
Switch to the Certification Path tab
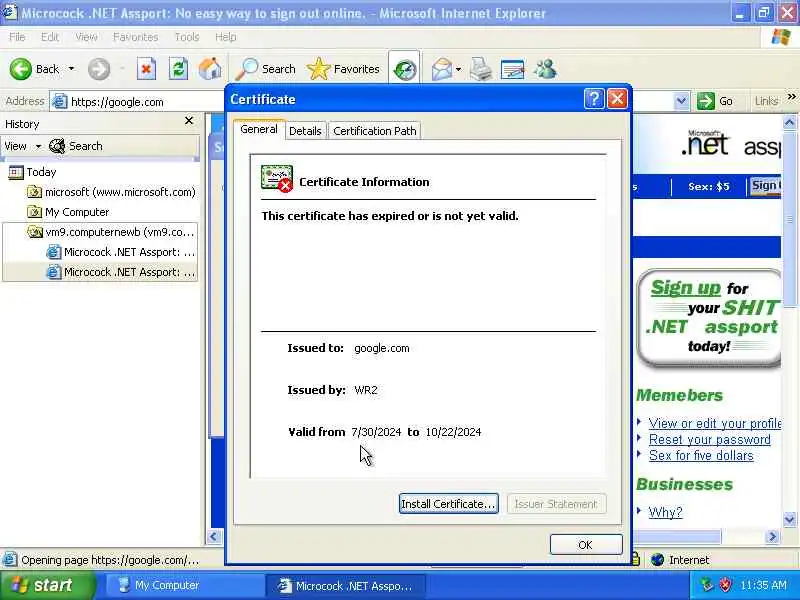coord(374,131)
